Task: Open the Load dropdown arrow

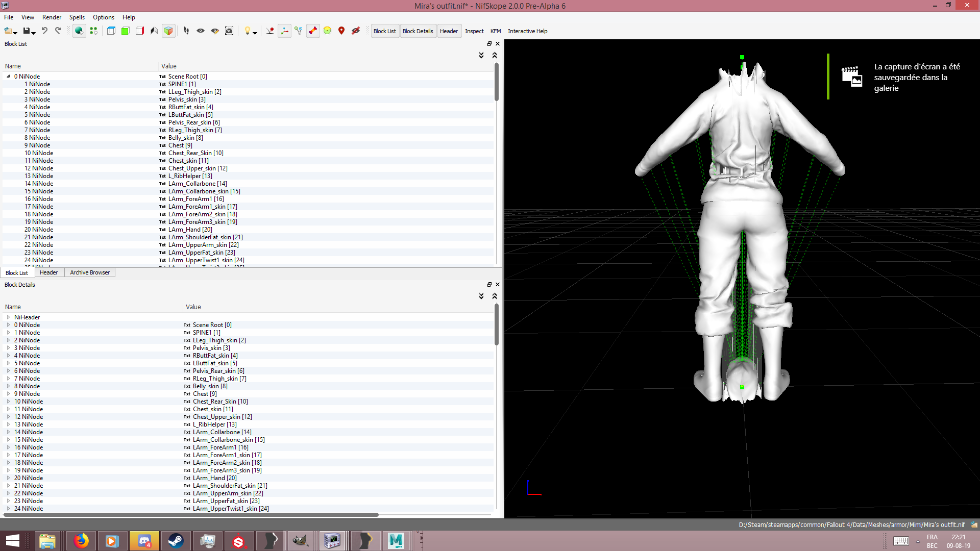Action: coord(15,33)
